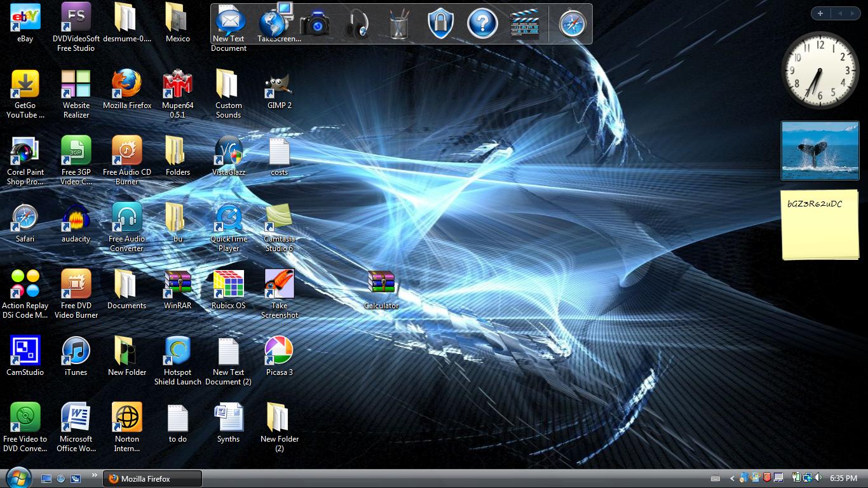Click the Picasa 3 shortcut icon
This screenshot has width=868, height=488.
coord(279,352)
